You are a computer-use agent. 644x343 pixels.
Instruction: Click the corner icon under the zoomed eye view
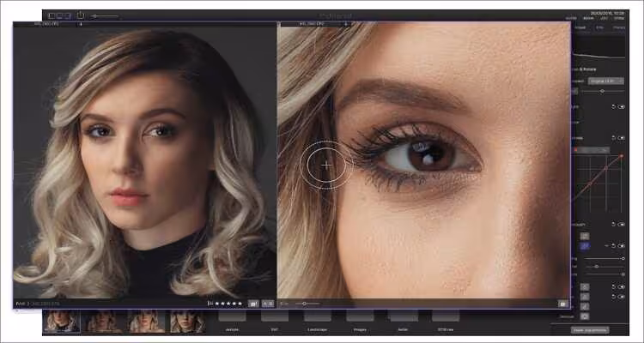coord(562,304)
